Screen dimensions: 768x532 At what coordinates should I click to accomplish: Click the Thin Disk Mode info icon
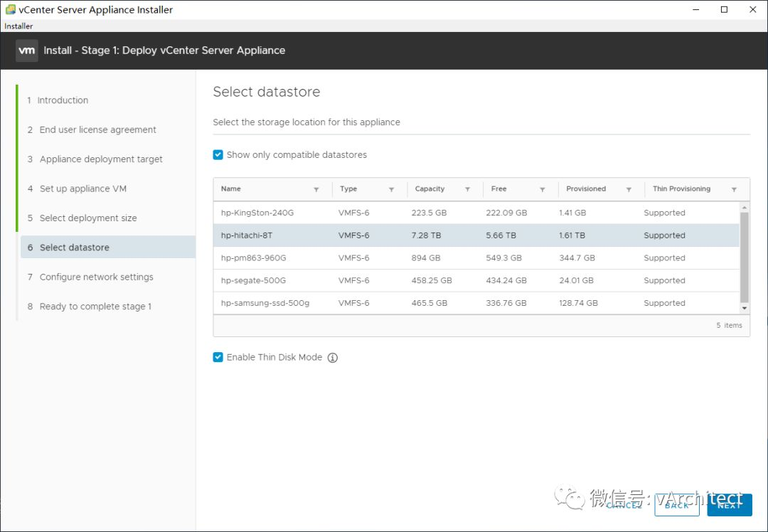pyautogui.click(x=333, y=358)
